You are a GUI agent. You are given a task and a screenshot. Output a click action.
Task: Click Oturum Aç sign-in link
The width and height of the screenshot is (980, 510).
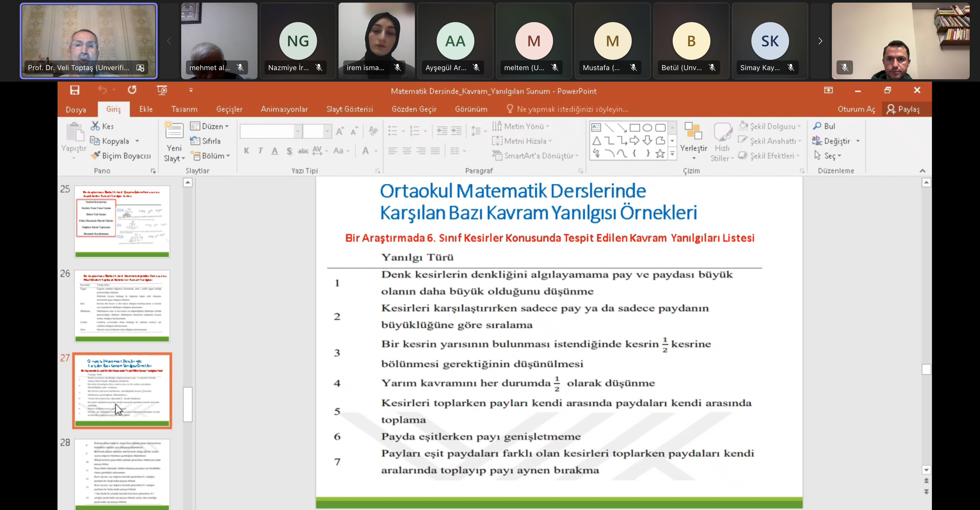(x=856, y=109)
